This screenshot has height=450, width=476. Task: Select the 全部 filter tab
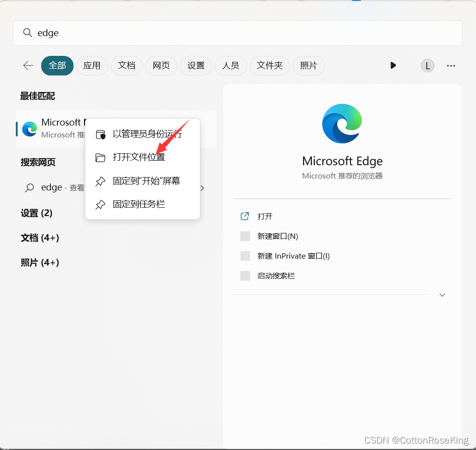click(57, 66)
